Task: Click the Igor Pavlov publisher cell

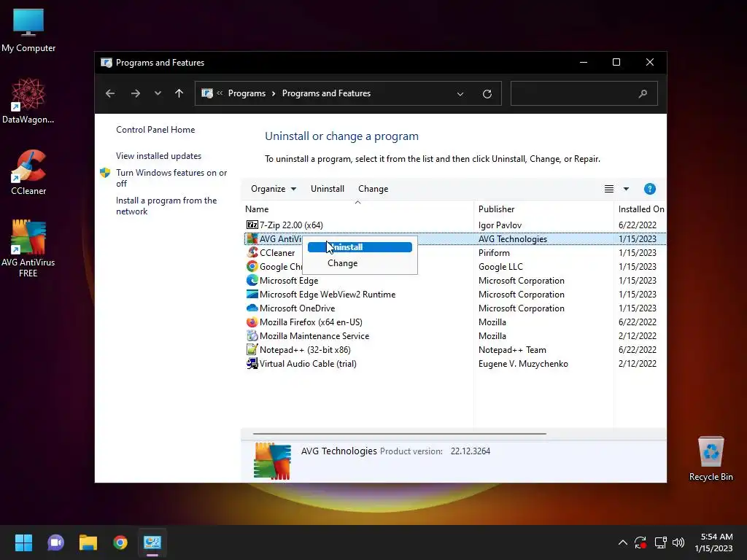Action: (500, 225)
